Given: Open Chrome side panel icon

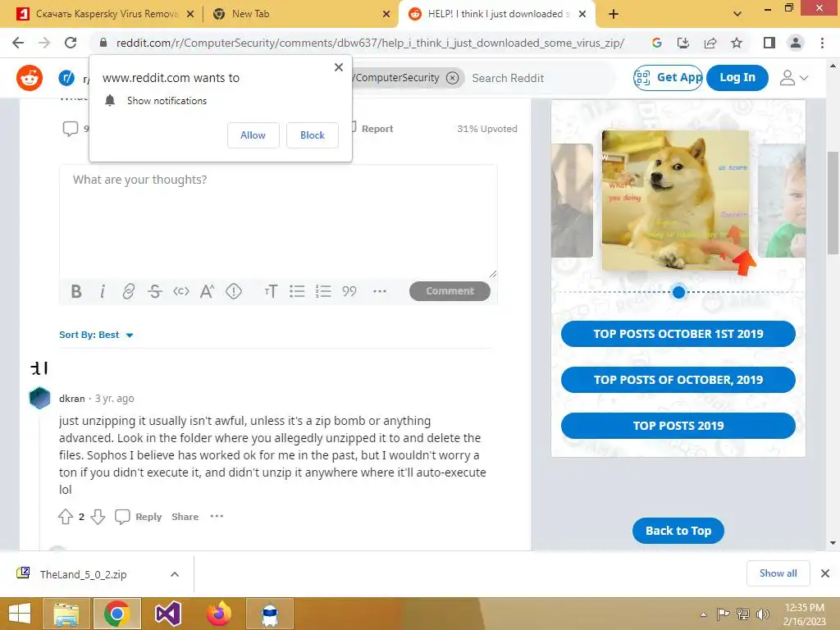Looking at the screenshot, I should click(769, 43).
